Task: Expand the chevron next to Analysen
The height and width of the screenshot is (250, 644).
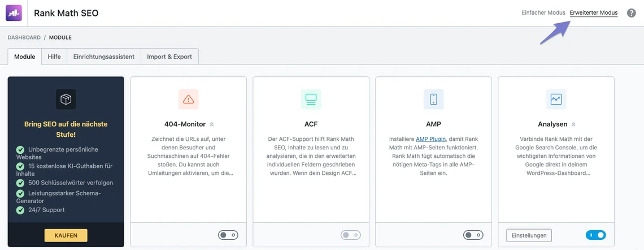Action: point(573,124)
